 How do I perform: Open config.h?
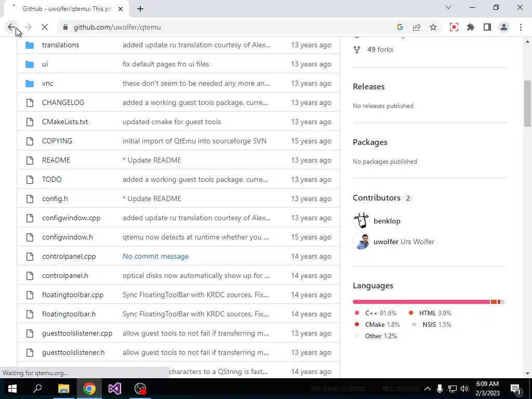(x=55, y=198)
